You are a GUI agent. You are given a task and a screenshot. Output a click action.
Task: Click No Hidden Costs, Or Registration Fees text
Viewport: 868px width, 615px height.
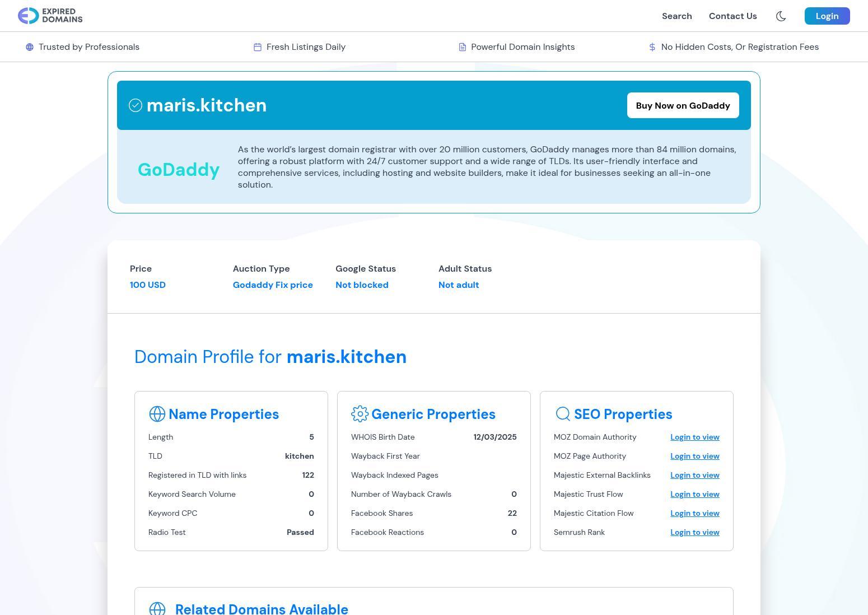[x=740, y=47]
